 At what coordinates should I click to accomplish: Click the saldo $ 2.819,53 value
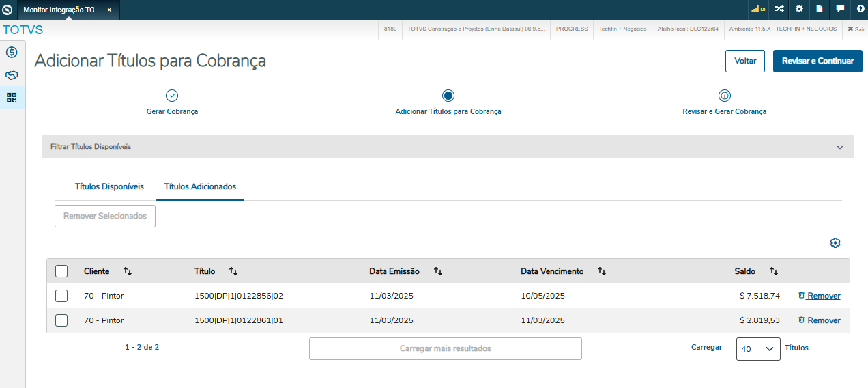(759, 320)
